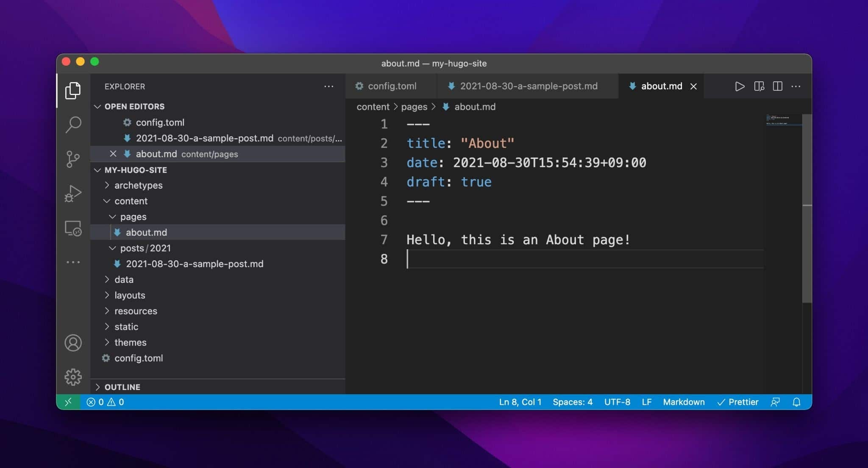Click the about.md file in explorer

[x=146, y=232]
